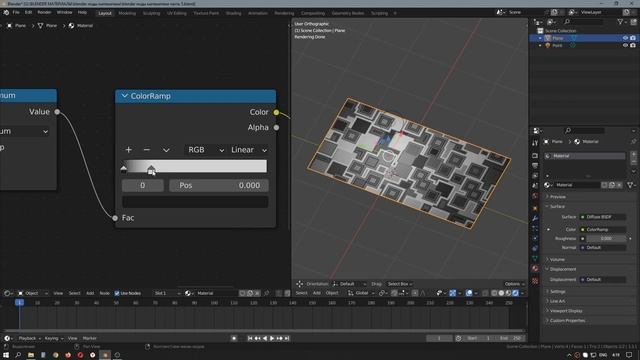Viewport: 640px width, 360px height.
Task: Open Windows taskbar search
Action: pos(18,355)
